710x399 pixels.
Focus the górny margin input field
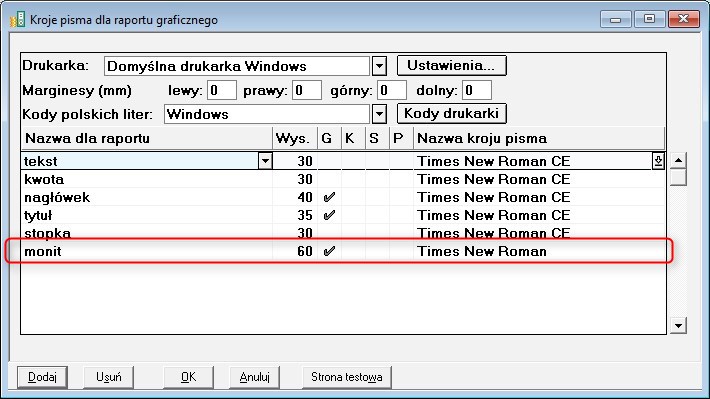click(x=392, y=90)
